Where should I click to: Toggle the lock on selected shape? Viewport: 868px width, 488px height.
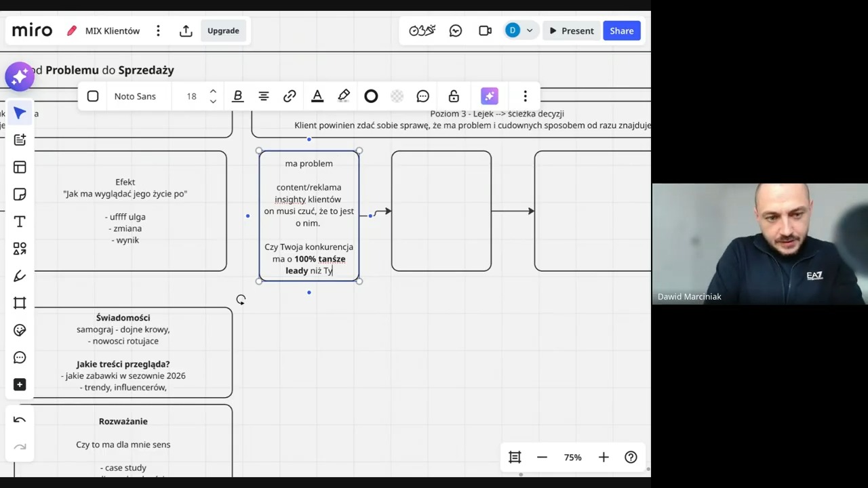(454, 96)
